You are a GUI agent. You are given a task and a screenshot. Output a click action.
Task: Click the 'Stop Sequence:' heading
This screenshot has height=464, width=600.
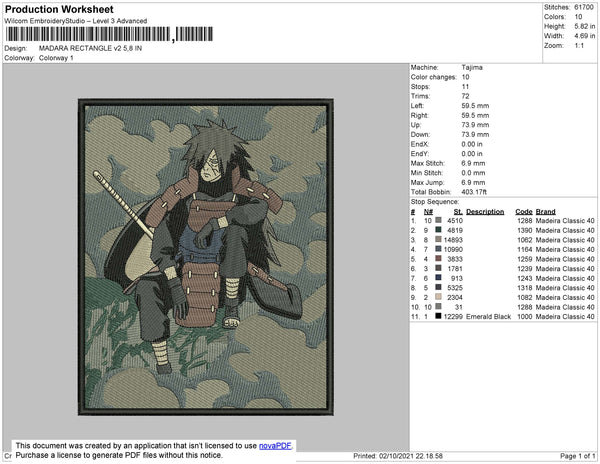435,202
